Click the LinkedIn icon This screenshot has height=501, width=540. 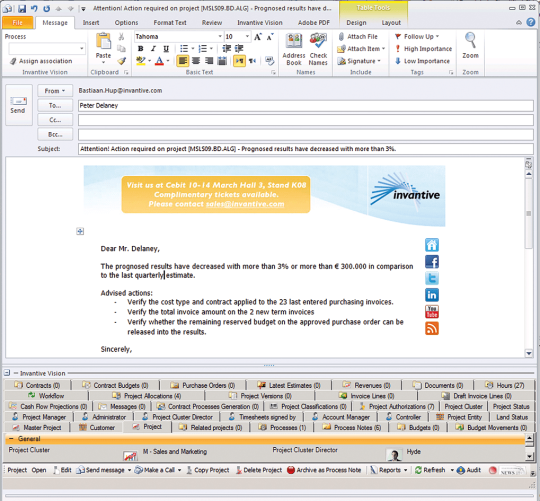click(432, 295)
